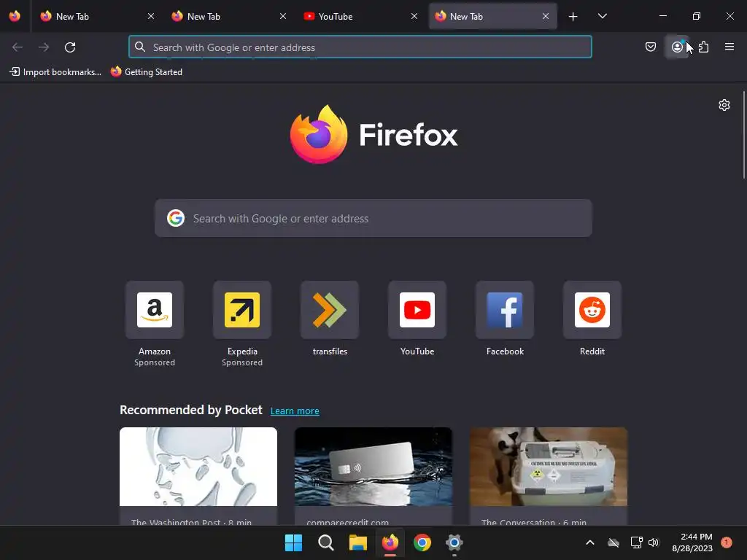This screenshot has width=747, height=560.
Task: Open the Extensions puzzle icon
Action: click(703, 47)
